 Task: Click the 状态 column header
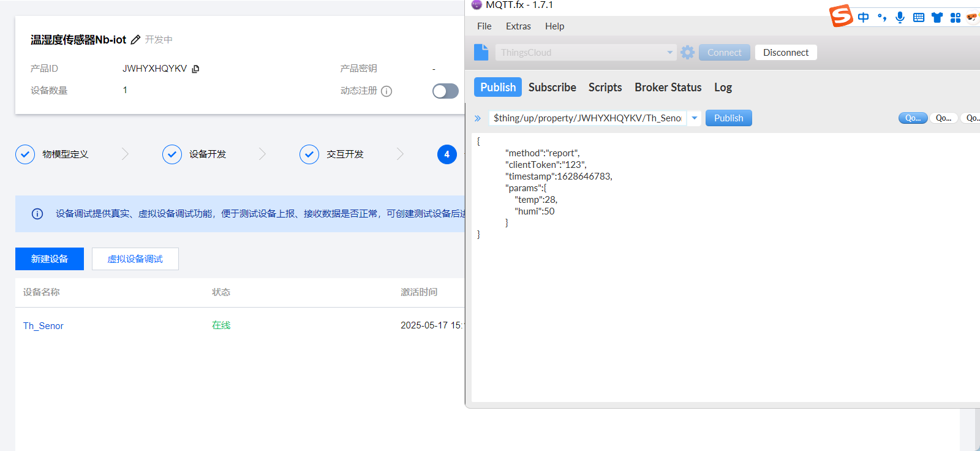tap(221, 292)
